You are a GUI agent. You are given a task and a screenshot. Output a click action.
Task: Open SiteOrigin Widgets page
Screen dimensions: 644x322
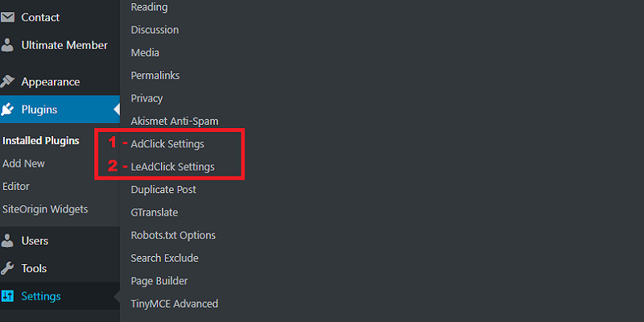(x=45, y=209)
